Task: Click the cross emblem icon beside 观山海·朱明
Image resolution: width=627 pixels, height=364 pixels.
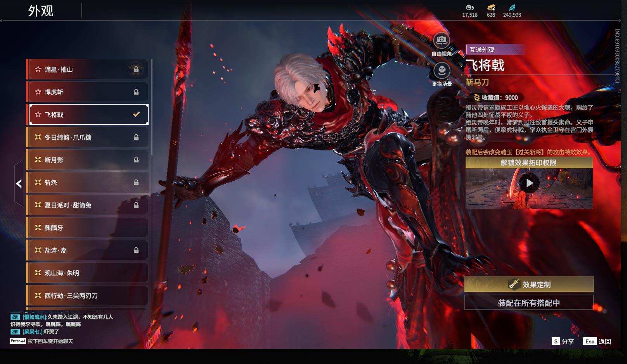Action: [38, 273]
